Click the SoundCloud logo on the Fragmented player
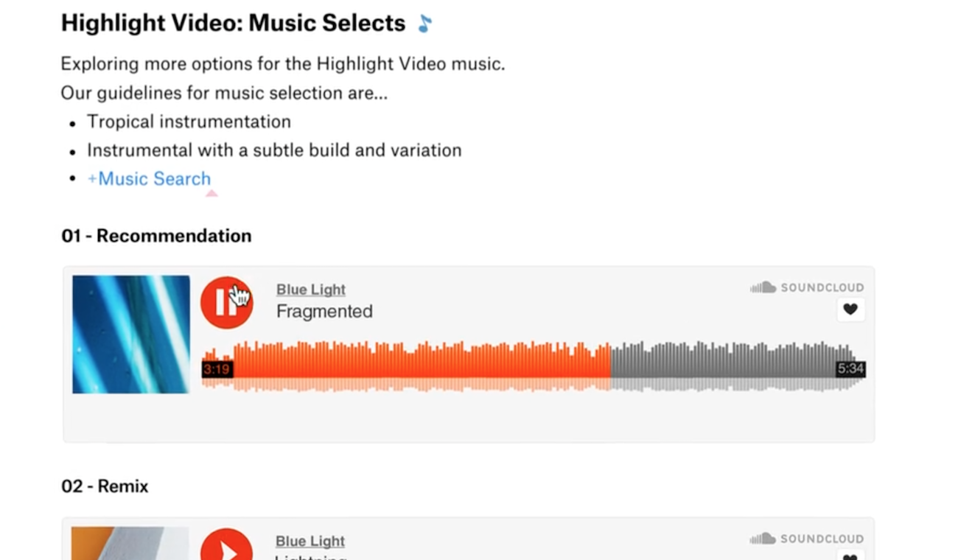958x560 pixels. coord(807,287)
